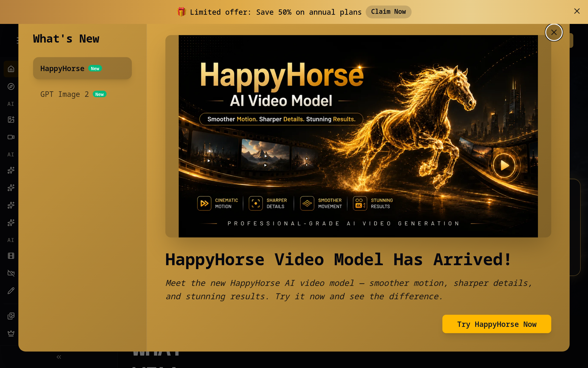Collapse the sidebar with the double-chevron icon
The height and width of the screenshot is (368, 588).
(x=59, y=357)
